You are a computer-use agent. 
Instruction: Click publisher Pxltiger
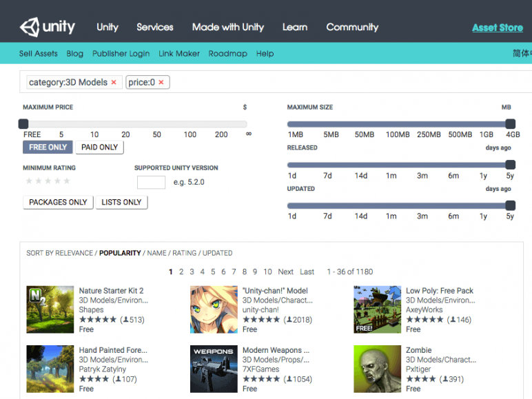418,369
